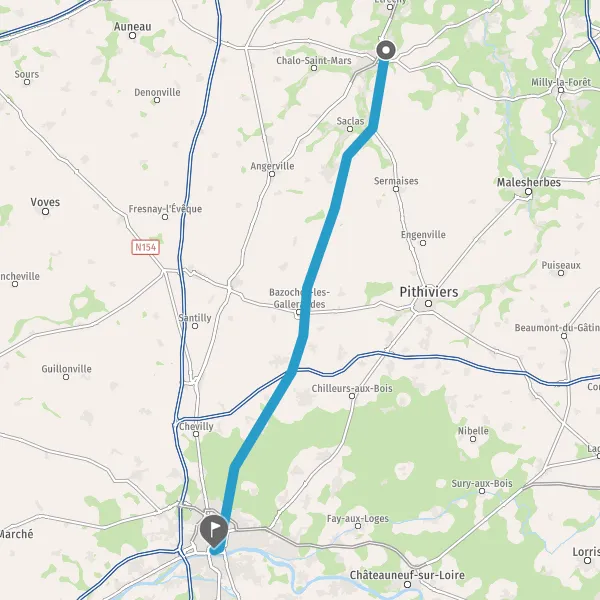The height and width of the screenshot is (600, 600).
Task: Click the Malesherbes town dot
Action: click(528, 192)
